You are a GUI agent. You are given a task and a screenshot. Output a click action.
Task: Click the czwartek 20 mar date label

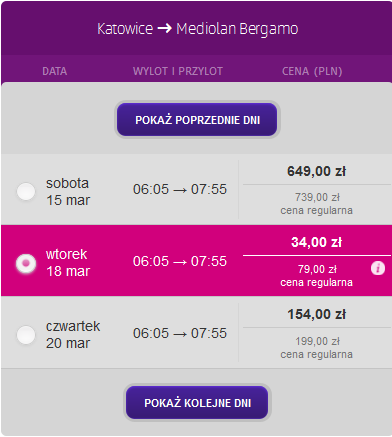point(73,335)
